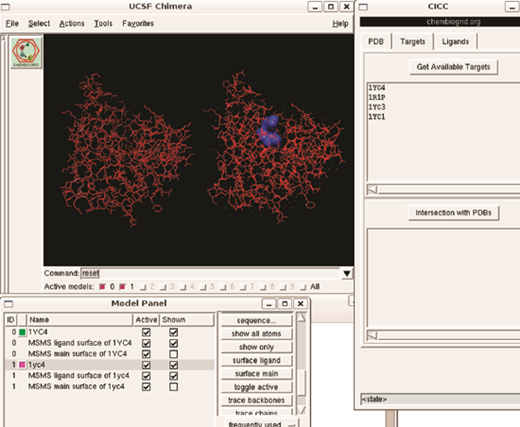Select target 1YC4 in CICC list
520x427 pixels.
[377, 88]
